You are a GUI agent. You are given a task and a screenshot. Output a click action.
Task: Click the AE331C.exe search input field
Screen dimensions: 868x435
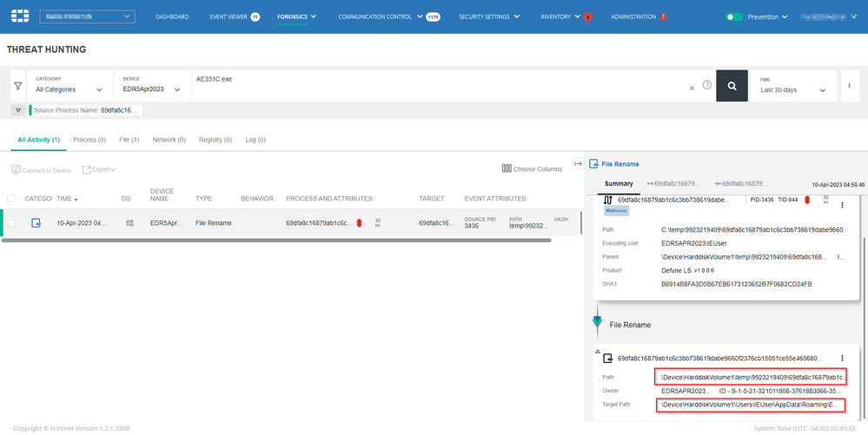(x=434, y=79)
